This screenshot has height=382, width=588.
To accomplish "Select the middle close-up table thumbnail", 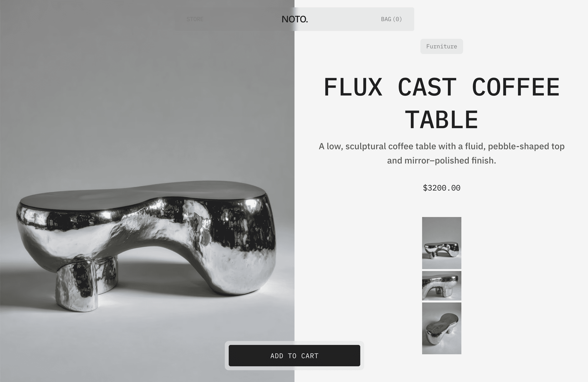I will (x=441, y=286).
